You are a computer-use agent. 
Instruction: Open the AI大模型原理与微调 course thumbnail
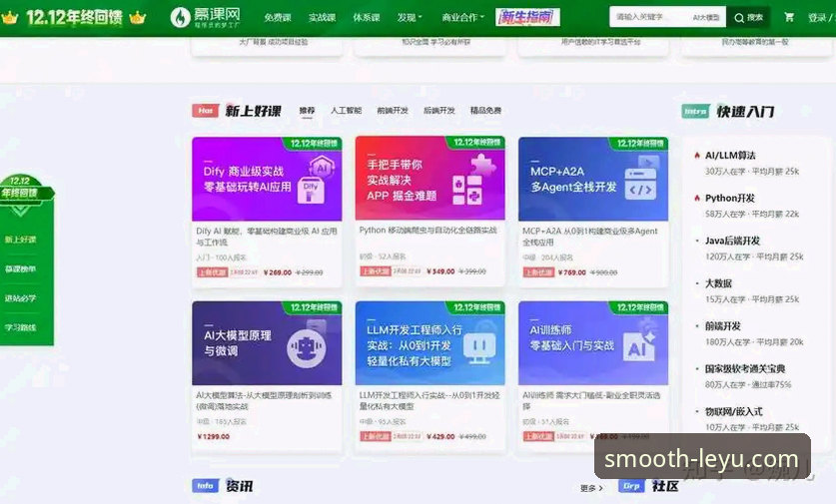(x=267, y=343)
